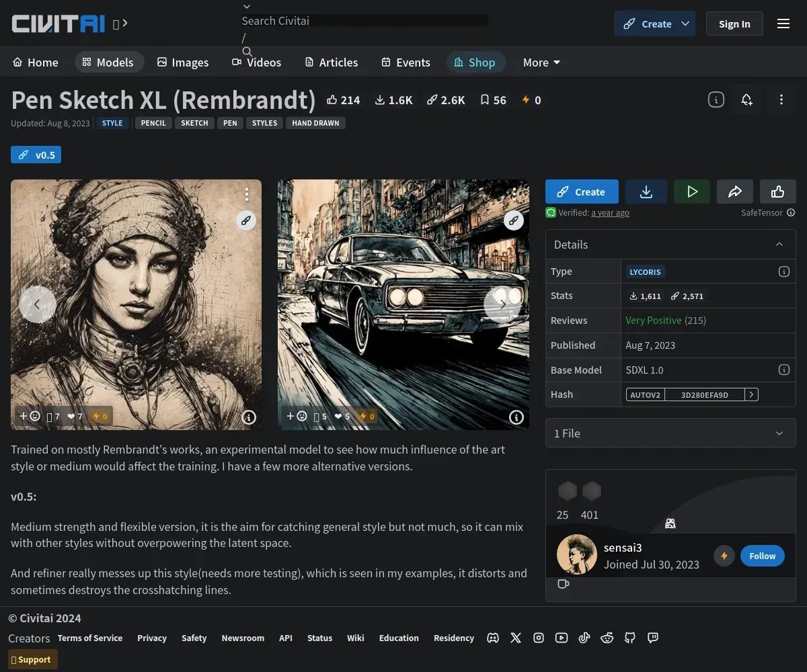Screen dimensions: 807x672
Task: Click the download count 1.6K
Action: point(393,100)
